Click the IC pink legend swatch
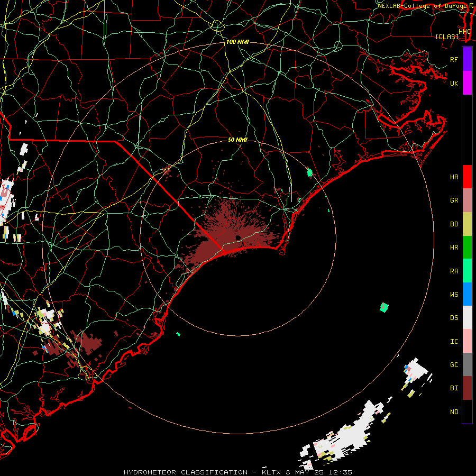476x476 pixels. click(467, 341)
